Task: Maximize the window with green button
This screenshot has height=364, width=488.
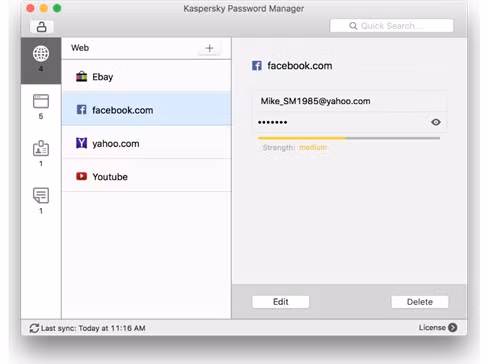Action: click(57, 8)
